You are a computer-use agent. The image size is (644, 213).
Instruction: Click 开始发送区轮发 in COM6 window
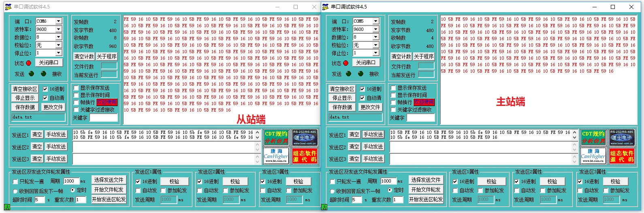[109, 199]
